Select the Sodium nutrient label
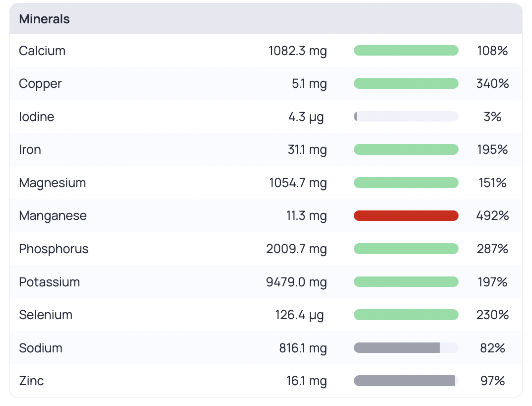Screen dimensions: 532x406 40,348
